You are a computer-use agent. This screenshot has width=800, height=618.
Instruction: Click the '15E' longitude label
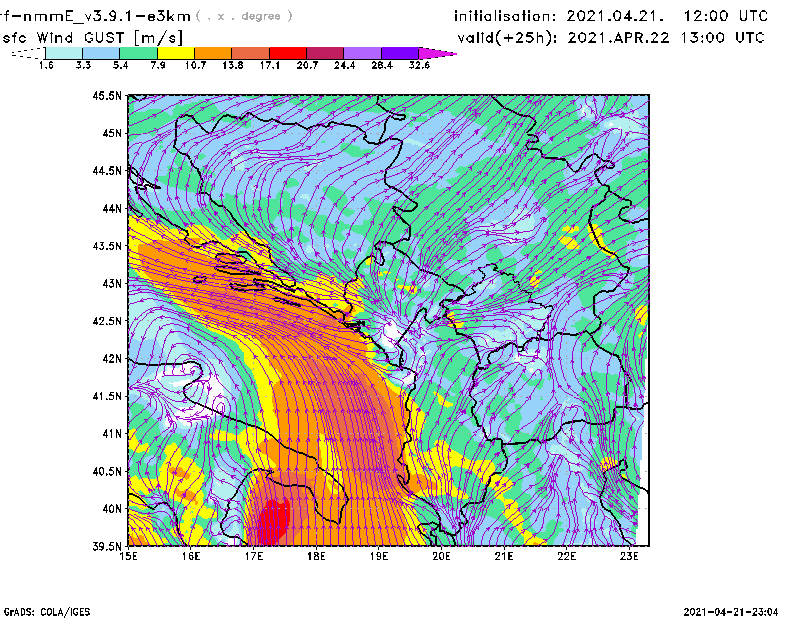(x=128, y=556)
